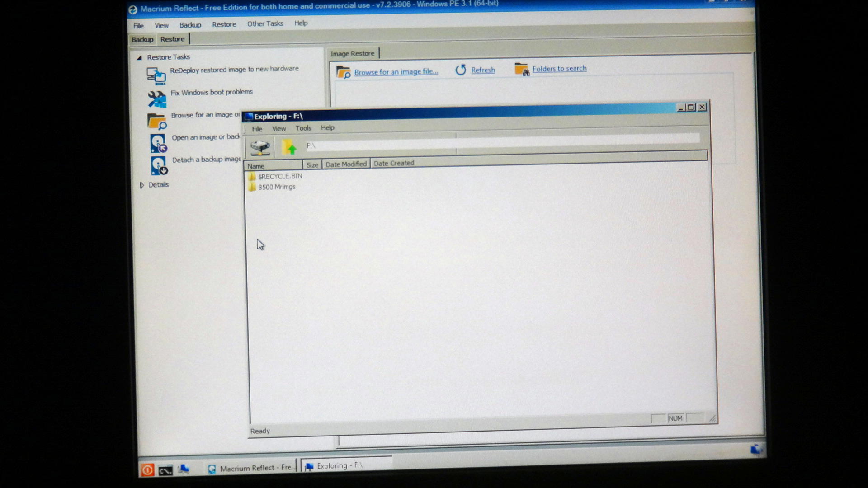Open the Help menu in Macrium Reflect
Screen dimensions: 868x488
point(301,23)
